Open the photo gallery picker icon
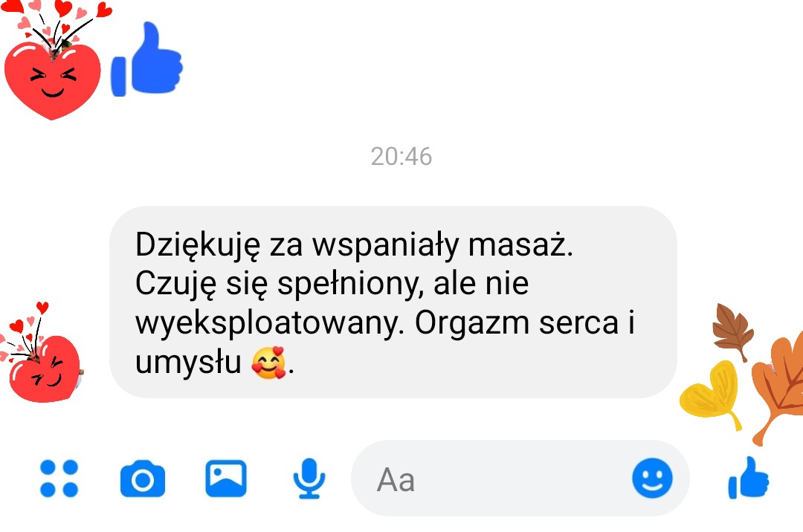The height and width of the screenshot is (532, 803). [226, 479]
